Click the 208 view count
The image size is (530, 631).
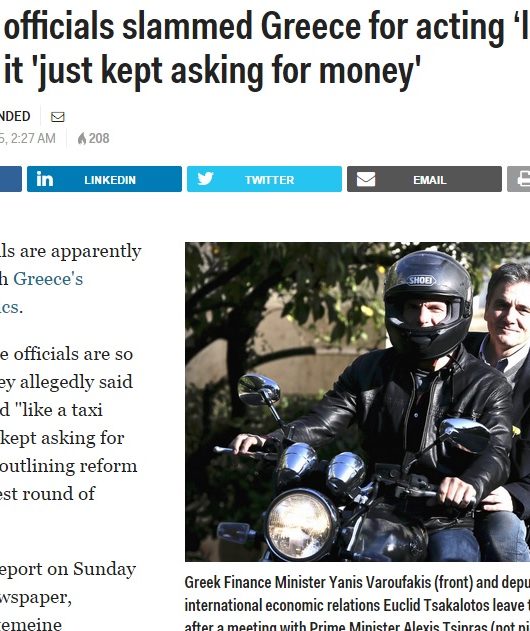click(x=99, y=138)
